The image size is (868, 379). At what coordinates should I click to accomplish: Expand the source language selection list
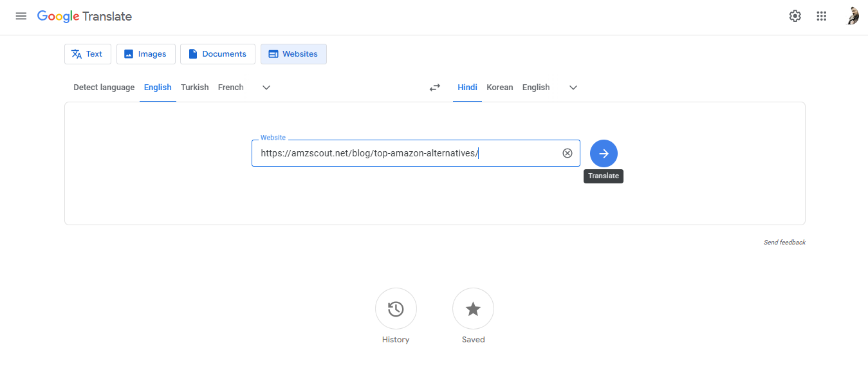coord(266,88)
